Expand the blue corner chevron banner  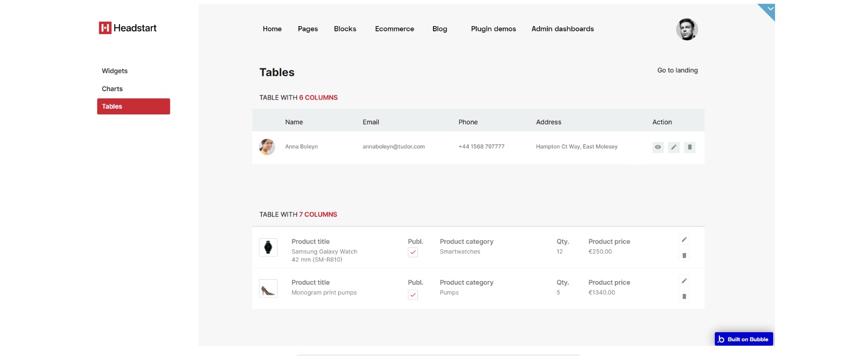click(x=769, y=9)
